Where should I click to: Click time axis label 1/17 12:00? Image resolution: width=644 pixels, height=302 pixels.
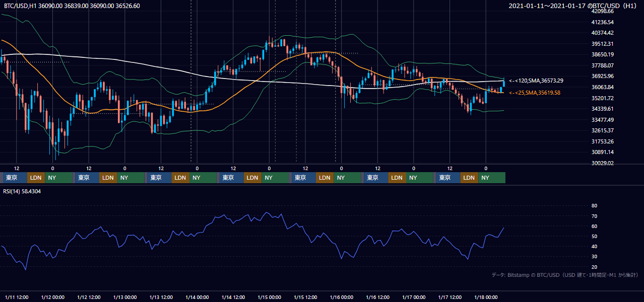click(450, 297)
